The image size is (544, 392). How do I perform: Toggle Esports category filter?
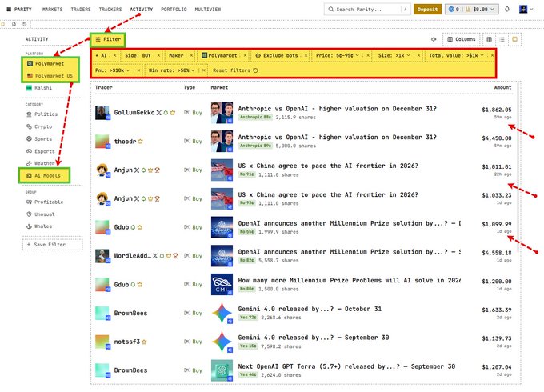41,151
